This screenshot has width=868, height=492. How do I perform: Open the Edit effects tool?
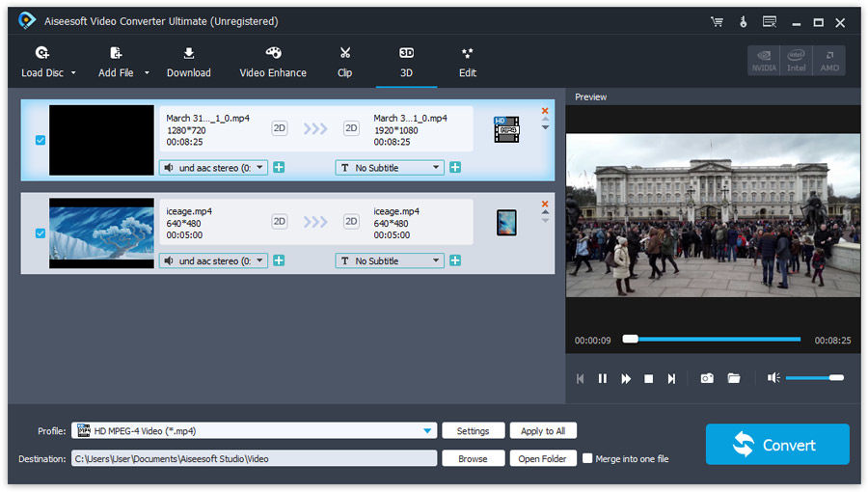coord(468,62)
